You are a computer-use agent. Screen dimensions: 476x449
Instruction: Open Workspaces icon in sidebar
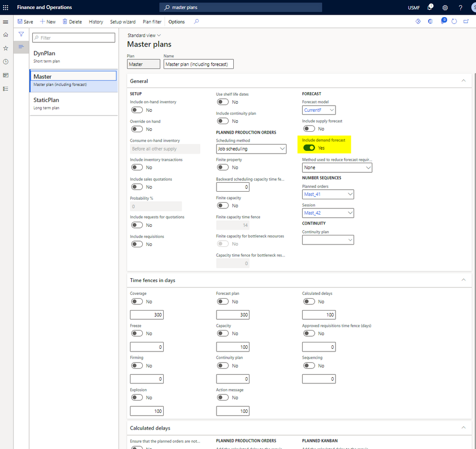point(5,75)
